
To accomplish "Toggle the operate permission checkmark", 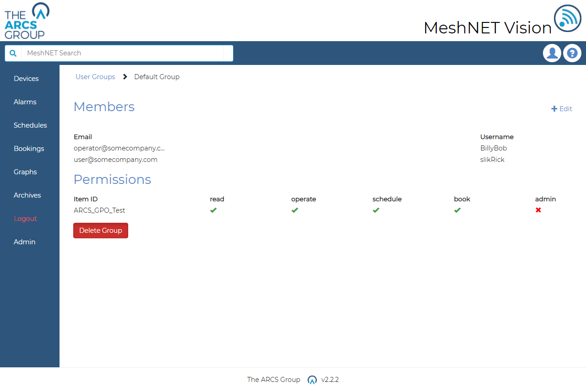I will (x=295, y=210).
